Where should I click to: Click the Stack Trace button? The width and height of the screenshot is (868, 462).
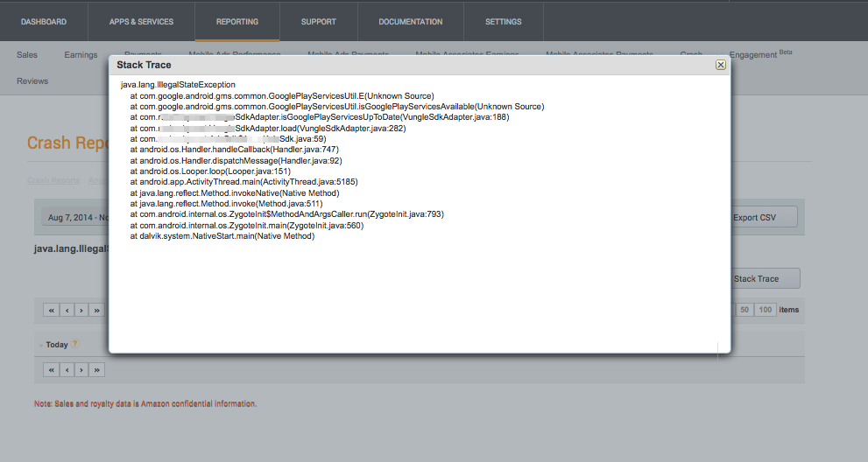[x=766, y=278]
